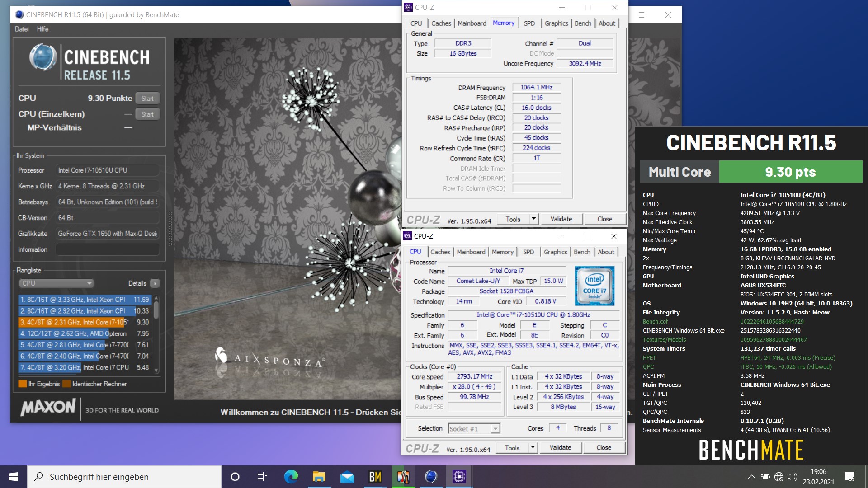Switch to BenchMate taskbar icon
This screenshot has width=868, height=488.
[x=375, y=477]
